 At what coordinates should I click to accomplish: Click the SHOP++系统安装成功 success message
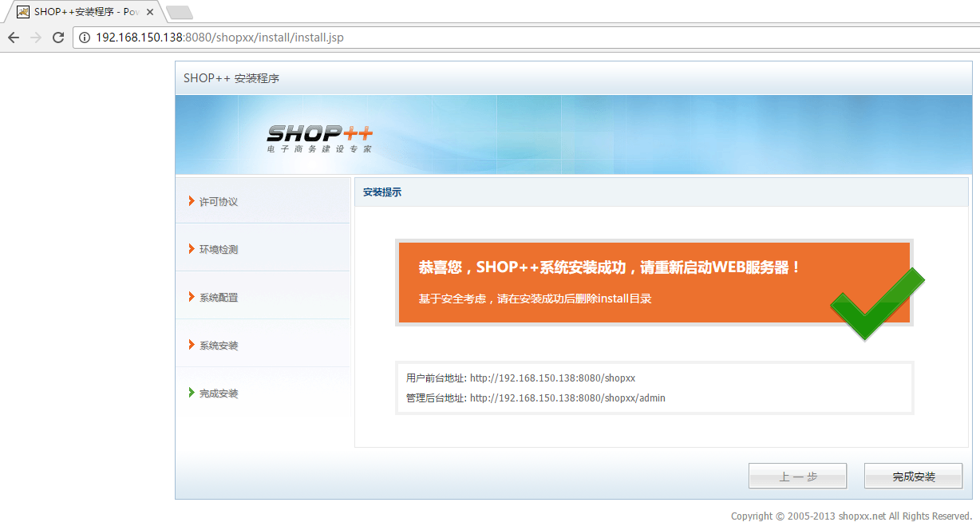(x=610, y=267)
